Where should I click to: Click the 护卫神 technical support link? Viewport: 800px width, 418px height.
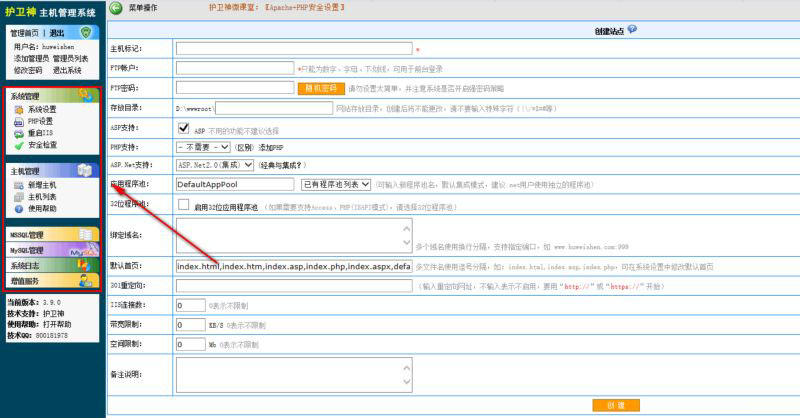click(54, 313)
